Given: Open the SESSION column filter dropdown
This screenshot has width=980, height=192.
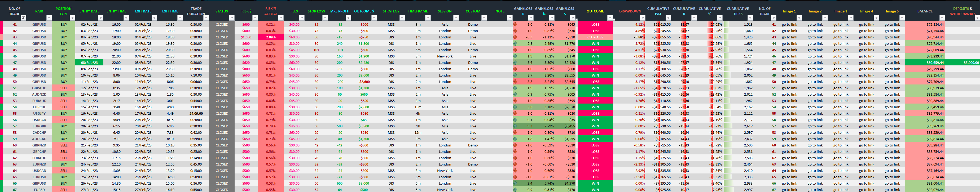Looking at the screenshot, I should pyautogui.click(x=456, y=18).
